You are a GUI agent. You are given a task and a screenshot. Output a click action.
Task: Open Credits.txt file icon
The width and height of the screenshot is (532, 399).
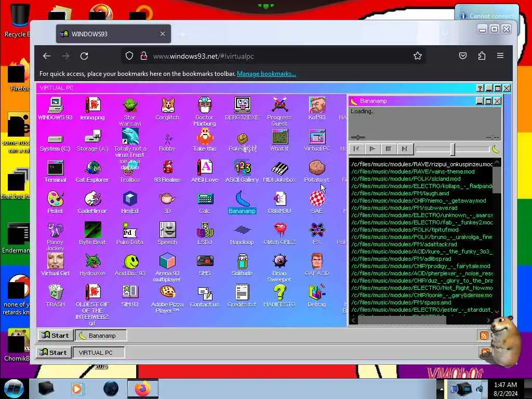pyautogui.click(x=242, y=296)
